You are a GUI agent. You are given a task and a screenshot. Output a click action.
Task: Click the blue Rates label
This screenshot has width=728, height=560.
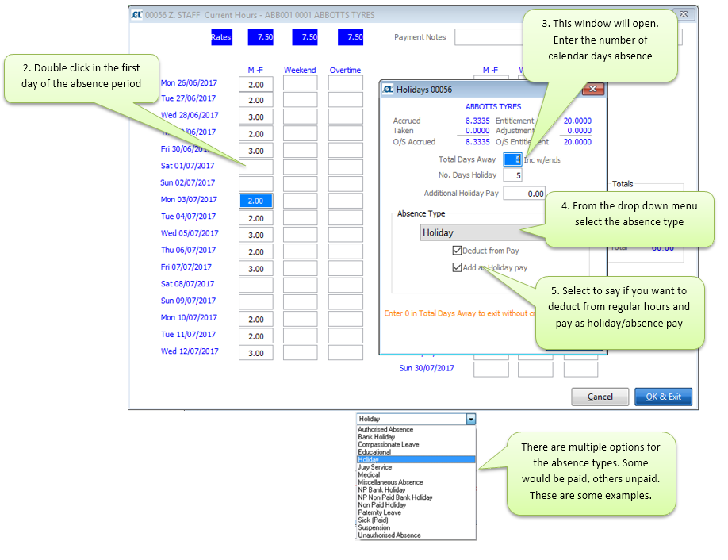coord(220,36)
